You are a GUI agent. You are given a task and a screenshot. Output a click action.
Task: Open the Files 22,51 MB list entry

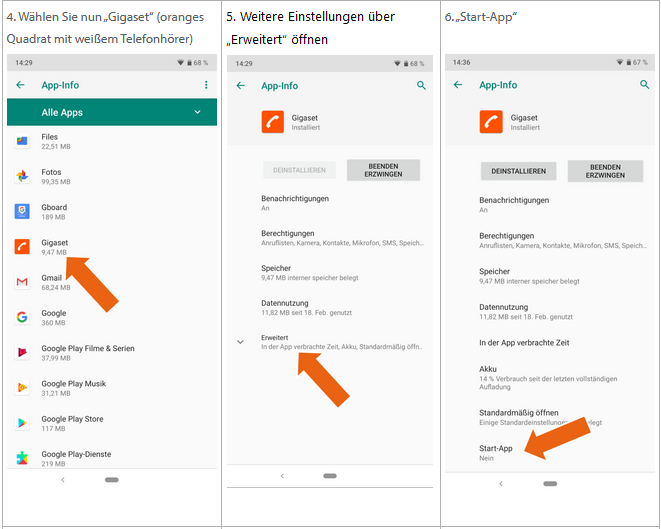point(112,141)
